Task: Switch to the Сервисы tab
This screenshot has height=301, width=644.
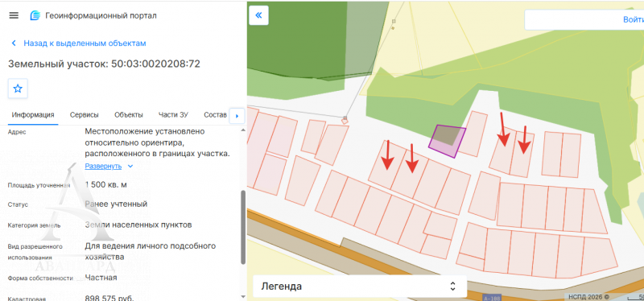Action: pos(85,114)
